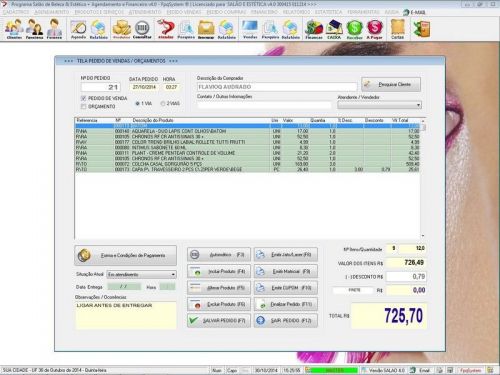Click SAIR PEDIDO (F12) button
Viewport: 500px width, 375px height.
(x=286, y=320)
